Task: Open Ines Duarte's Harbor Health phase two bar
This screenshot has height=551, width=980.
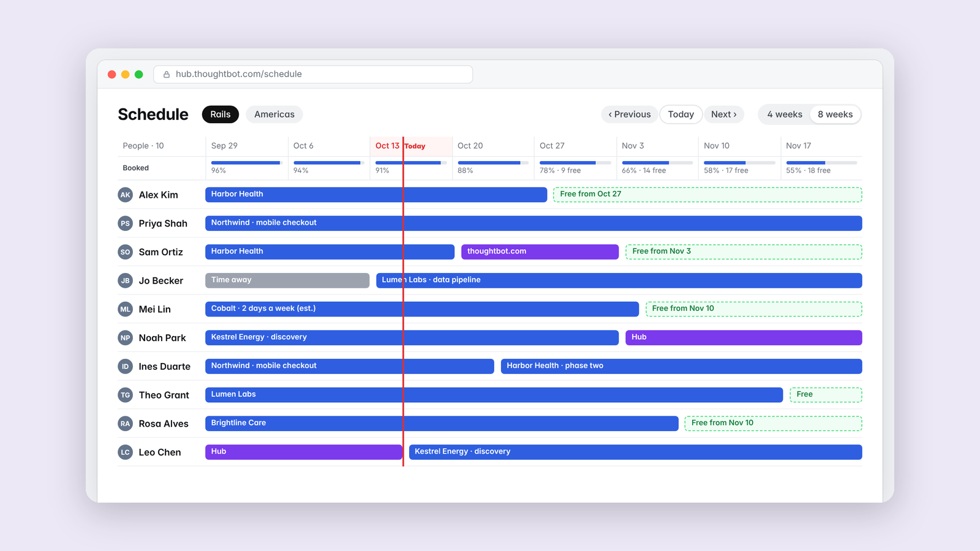Action: [x=681, y=366]
